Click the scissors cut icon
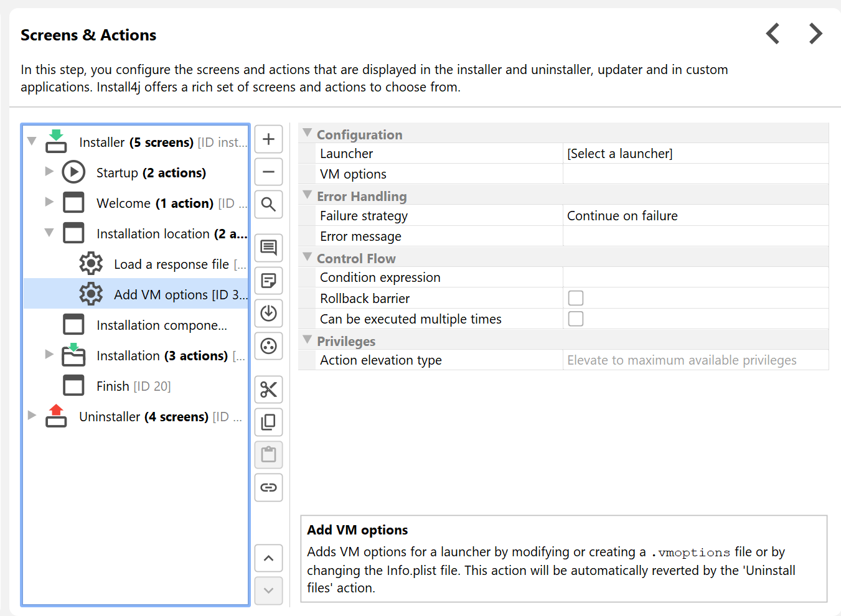 coord(268,390)
